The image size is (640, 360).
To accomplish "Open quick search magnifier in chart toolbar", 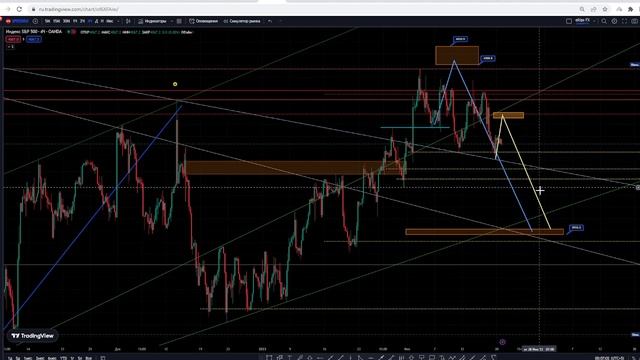I will click(x=604, y=21).
